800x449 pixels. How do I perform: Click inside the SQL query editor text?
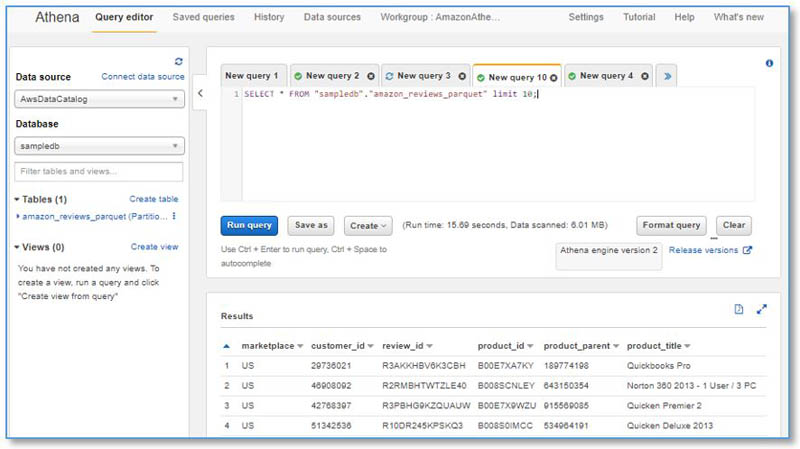click(390, 94)
